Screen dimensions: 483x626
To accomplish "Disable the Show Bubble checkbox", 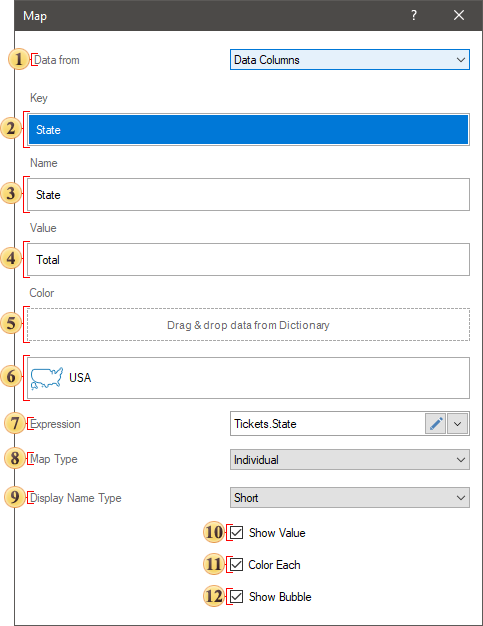I will 236,596.
